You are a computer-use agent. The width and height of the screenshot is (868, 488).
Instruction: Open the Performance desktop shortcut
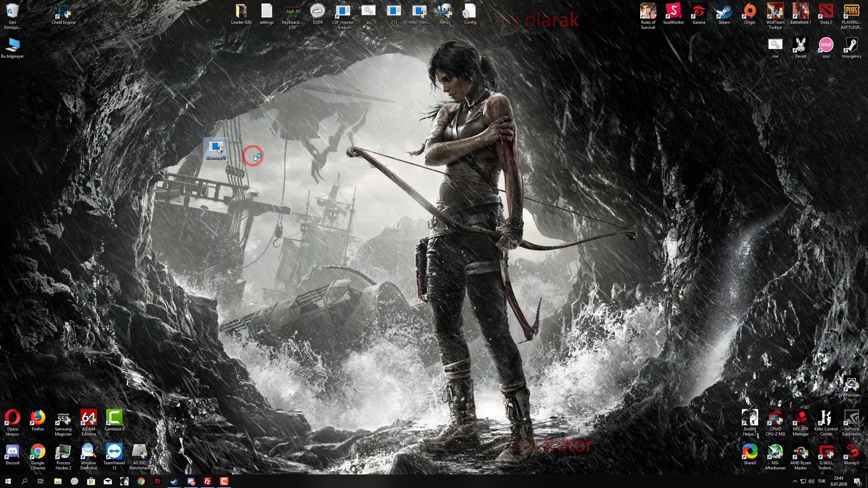click(x=851, y=387)
